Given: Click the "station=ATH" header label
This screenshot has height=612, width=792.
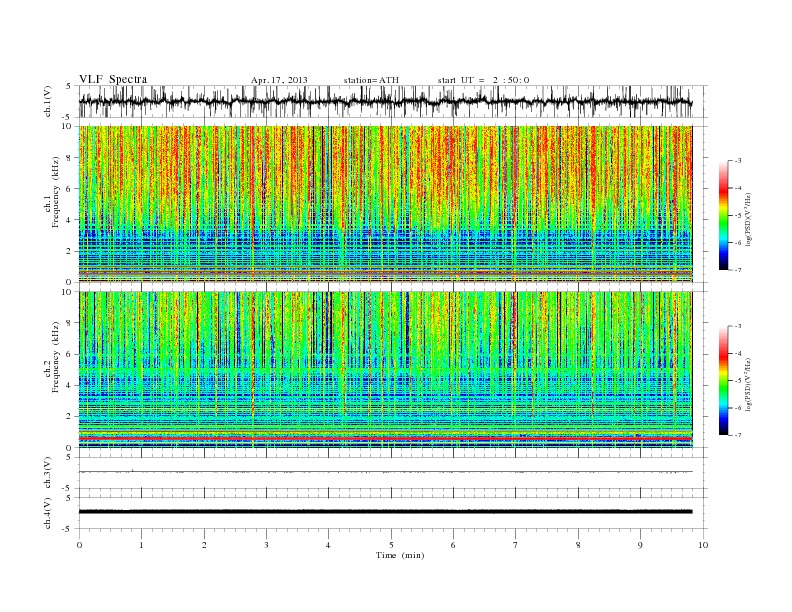Looking at the screenshot, I should 371,80.
